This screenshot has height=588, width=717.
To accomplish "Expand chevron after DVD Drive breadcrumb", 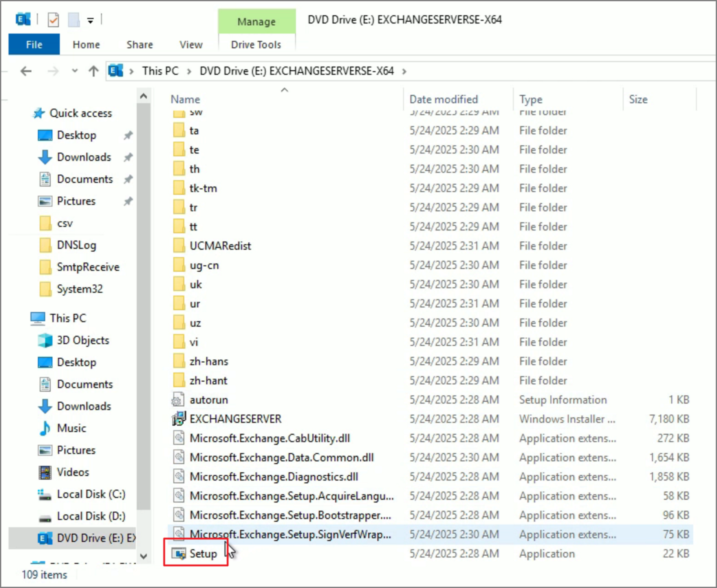I will point(404,71).
